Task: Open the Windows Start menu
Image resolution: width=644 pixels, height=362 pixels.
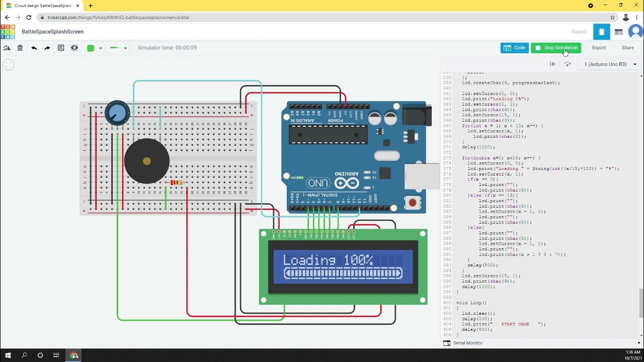Action: coord(8,355)
